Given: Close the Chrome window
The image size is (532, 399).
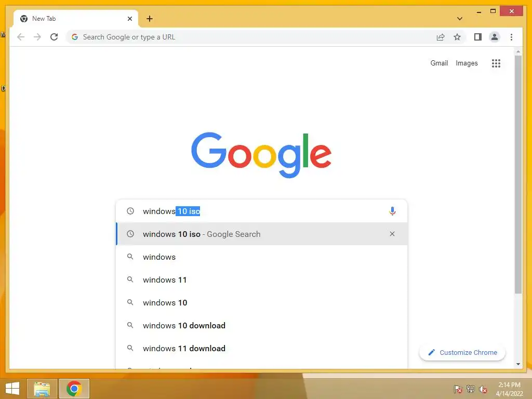Looking at the screenshot, I should click(512, 11).
